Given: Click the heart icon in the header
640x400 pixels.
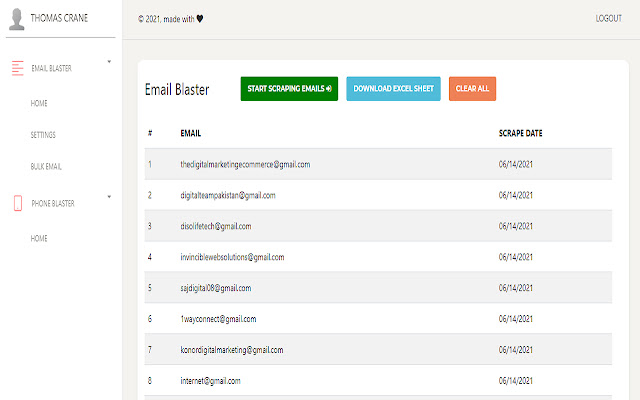Looking at the screenshot, I should (200, 19).
